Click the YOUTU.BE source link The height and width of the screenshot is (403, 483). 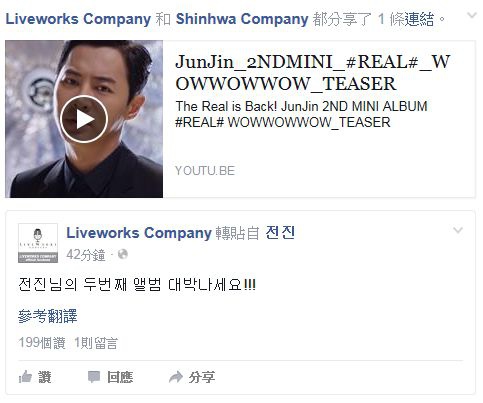(x=205, y=171)
